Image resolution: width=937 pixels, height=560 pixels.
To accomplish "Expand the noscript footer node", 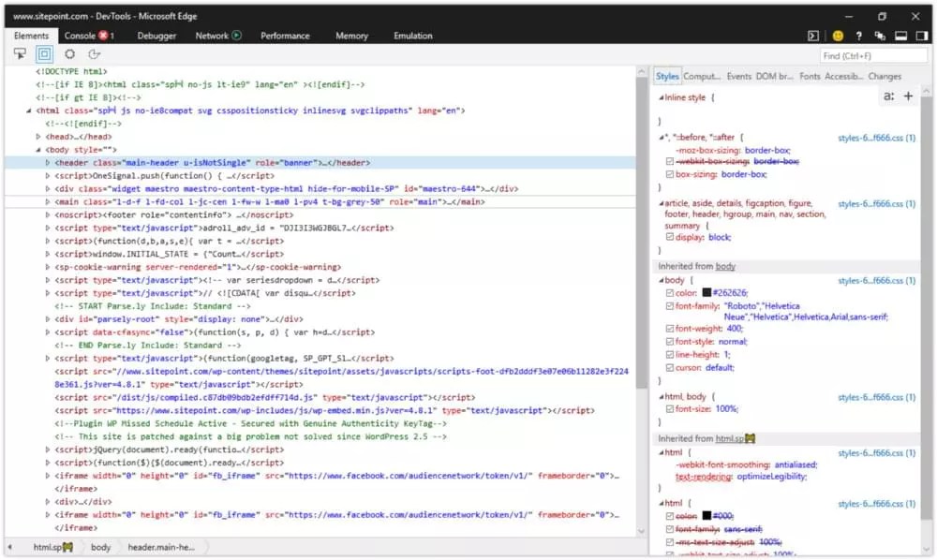I will click(47, 214).
